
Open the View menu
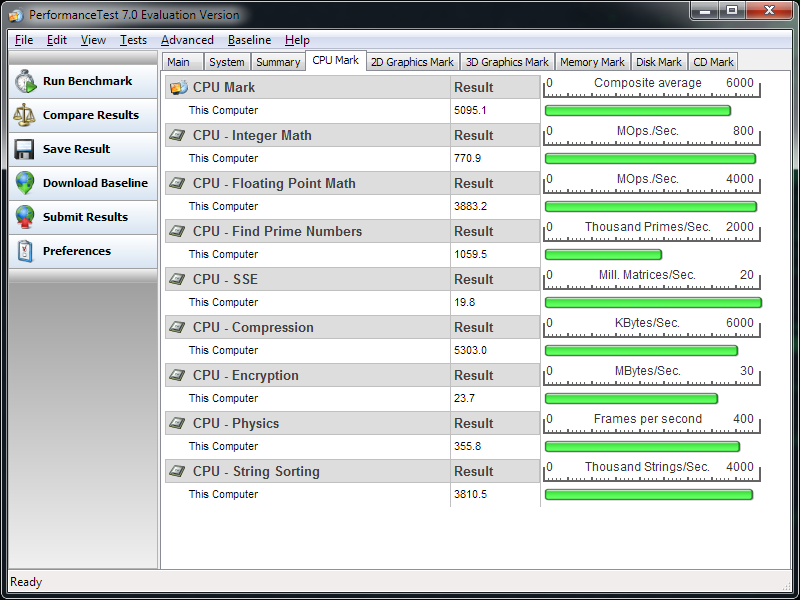coord(93,40)
